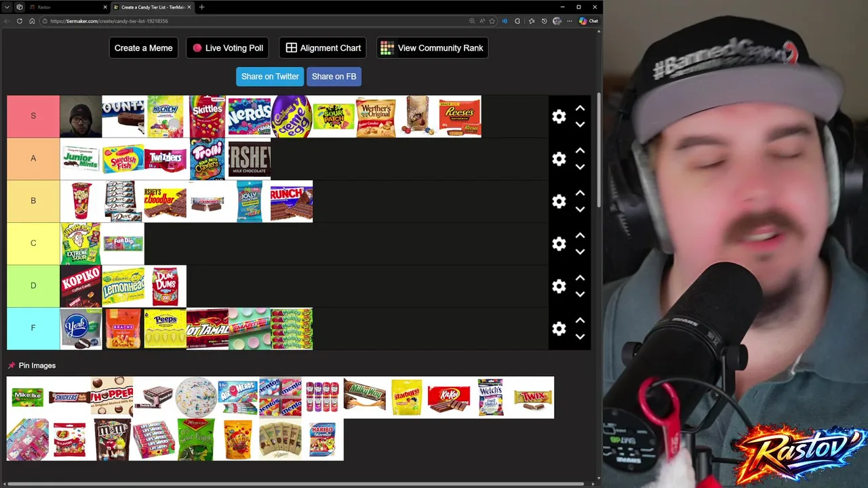
Task: Pick KitKat from unranked images
Action: (448, 397)
